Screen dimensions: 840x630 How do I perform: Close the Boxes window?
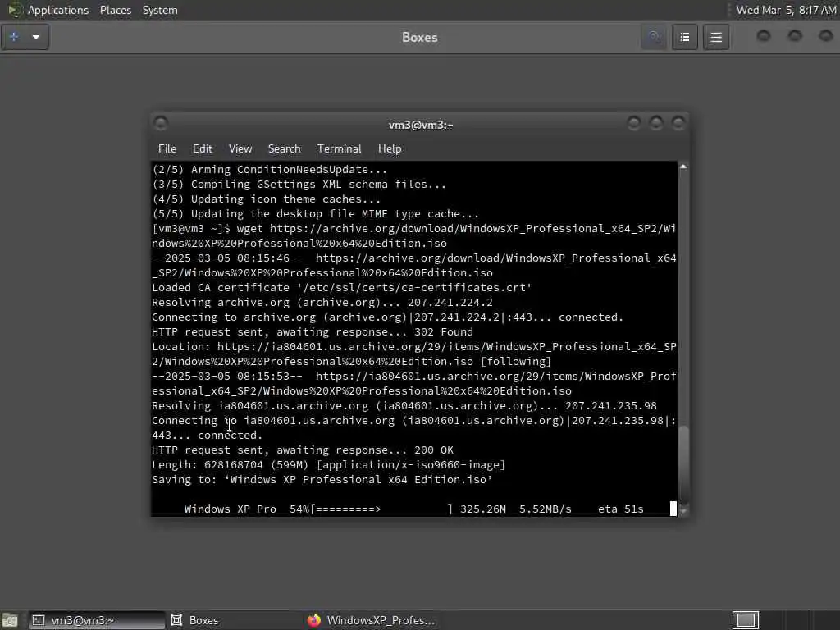[x=826, y=36]
